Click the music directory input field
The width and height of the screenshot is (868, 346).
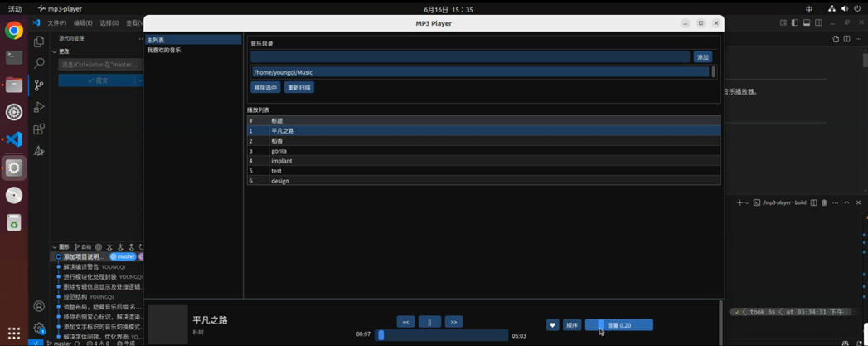(469, 57)
